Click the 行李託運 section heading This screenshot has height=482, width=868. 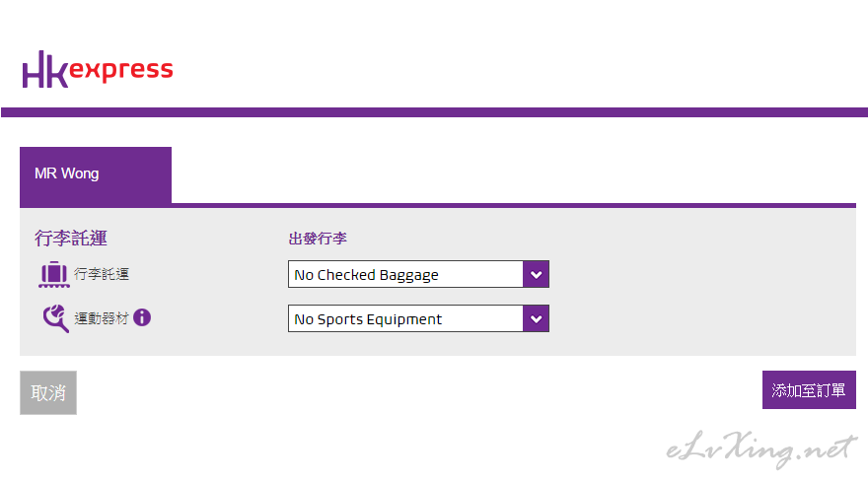(x=70, y=238)
